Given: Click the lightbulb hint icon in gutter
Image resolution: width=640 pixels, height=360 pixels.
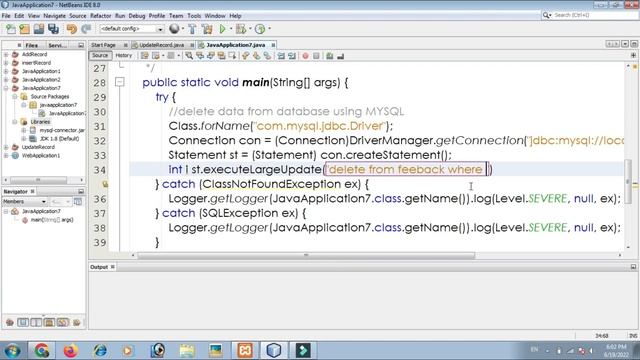Looking at the screenshot, I should pos(105,184).
